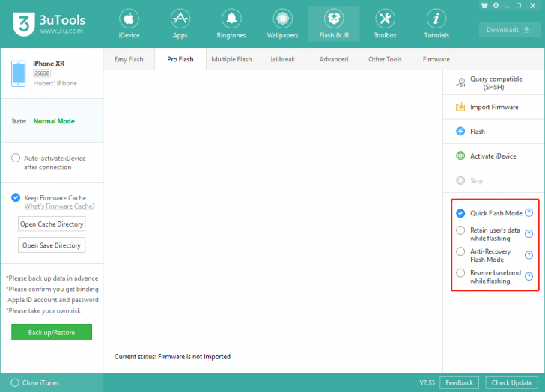Click Import Firmware

[x=493, y=107]
